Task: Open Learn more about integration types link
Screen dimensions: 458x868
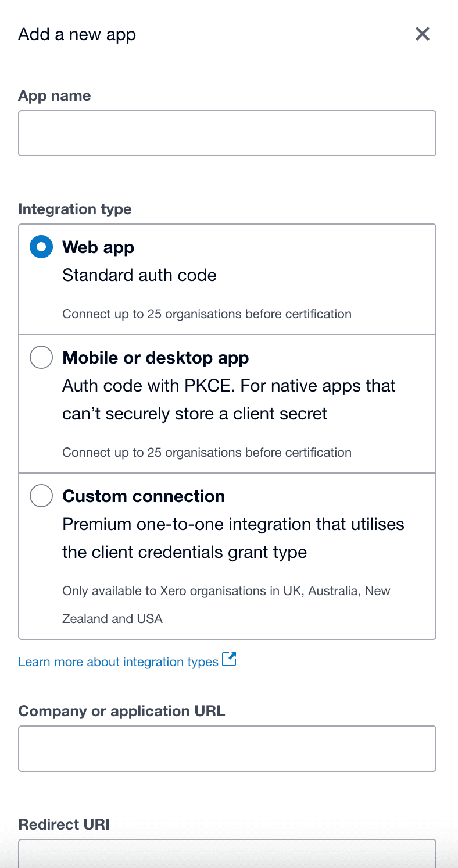Action: click(x=118, y=661)
